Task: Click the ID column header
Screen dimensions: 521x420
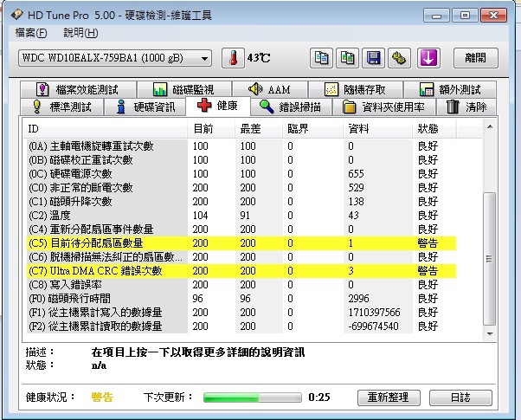Action: coord(106,129)
